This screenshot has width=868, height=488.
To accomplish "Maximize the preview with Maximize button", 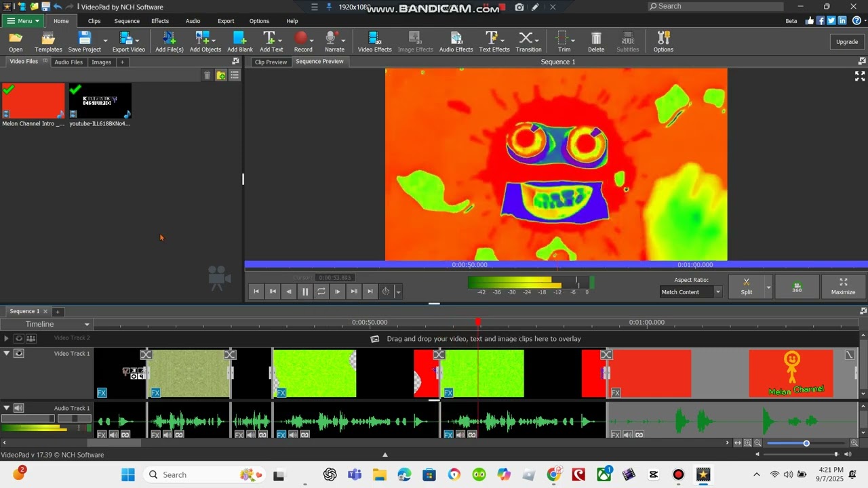I will click(843, 287).
